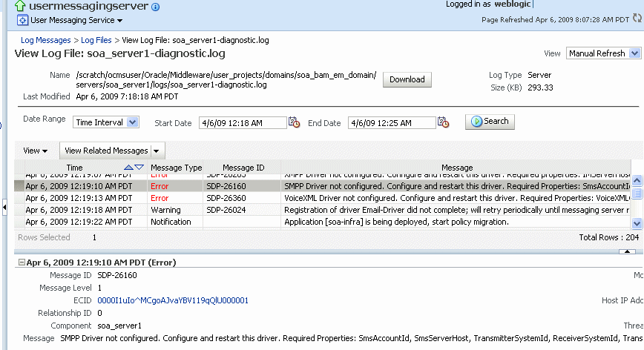This screenshot has width=644, height=350.
Task: Open the Manual Refresh view dropdown
Action: pyautogui.click(x=603, y=53)
